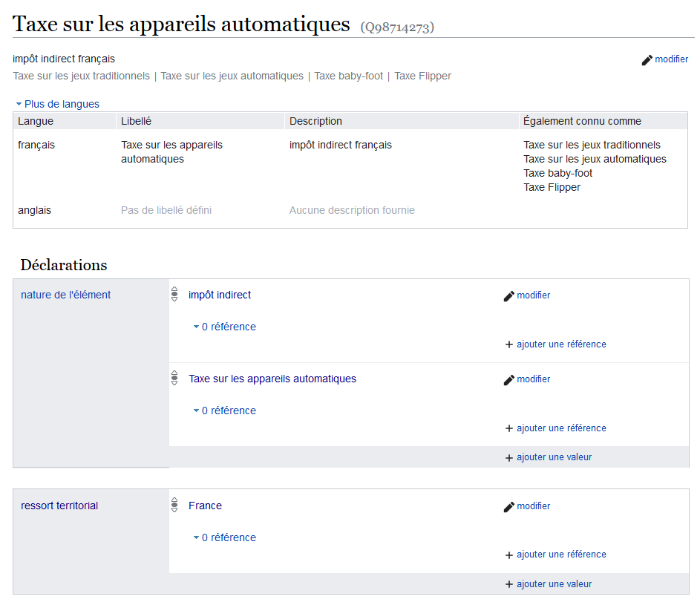Viewport: 700px width, 605px height.
Task: Click the Taxe sur les appareils automatiques value link
Action: tap(272, 379)
